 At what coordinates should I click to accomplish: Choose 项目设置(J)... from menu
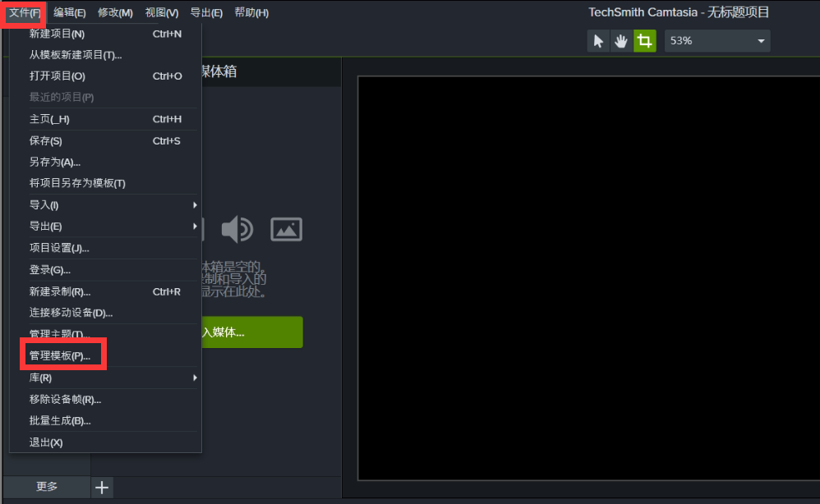(59, 248)
